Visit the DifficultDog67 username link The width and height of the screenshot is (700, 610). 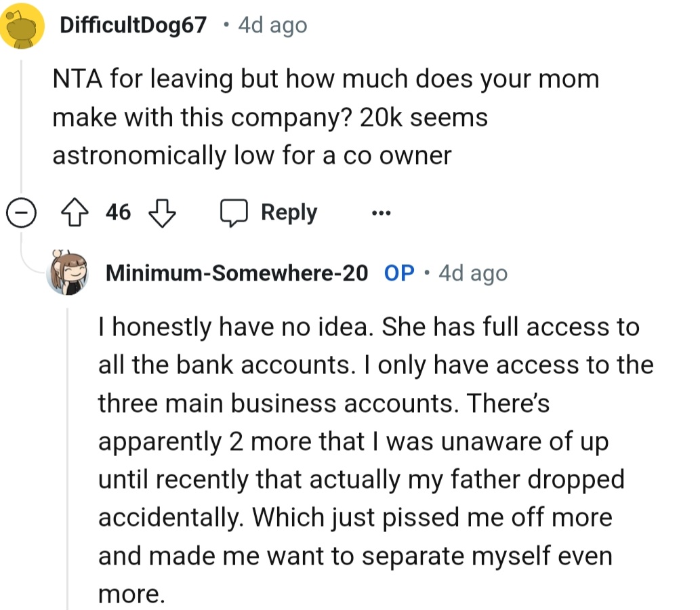(133, 26)
